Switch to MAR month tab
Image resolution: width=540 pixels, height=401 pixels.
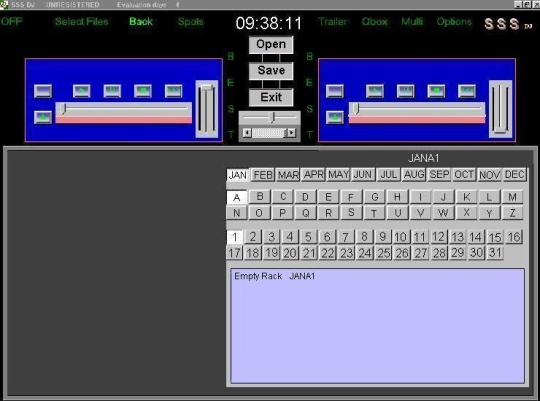pyautogui.click(x=288, y=175)
